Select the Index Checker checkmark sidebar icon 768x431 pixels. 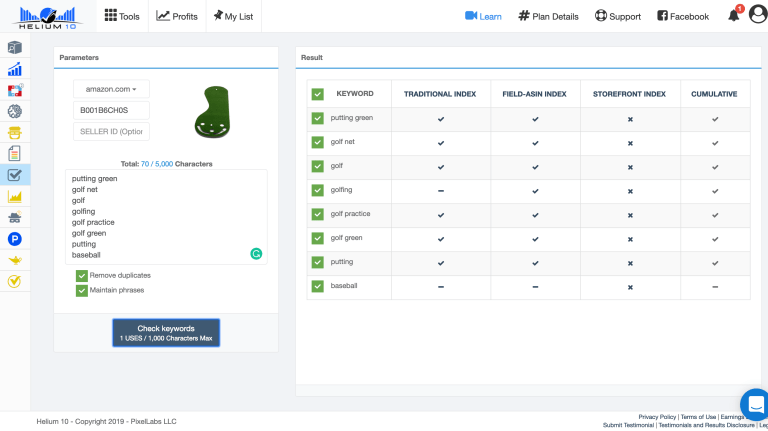(x=15, y=175)
